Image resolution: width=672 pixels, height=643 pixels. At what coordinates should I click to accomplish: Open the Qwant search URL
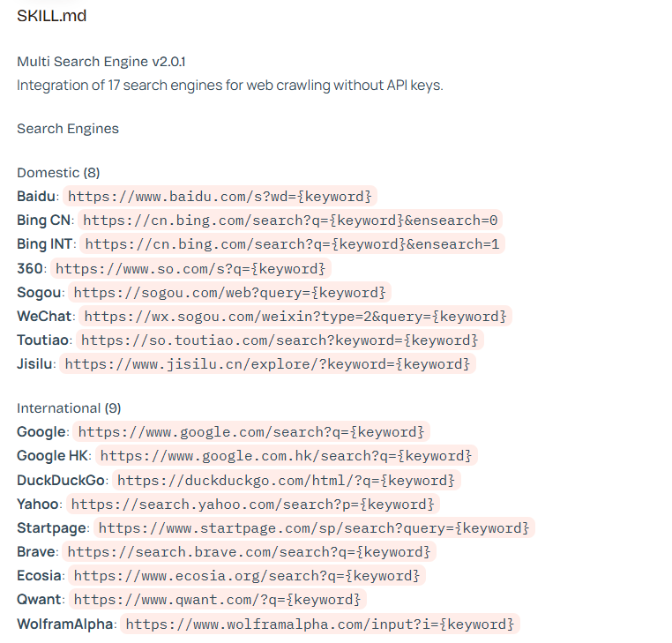217,599
